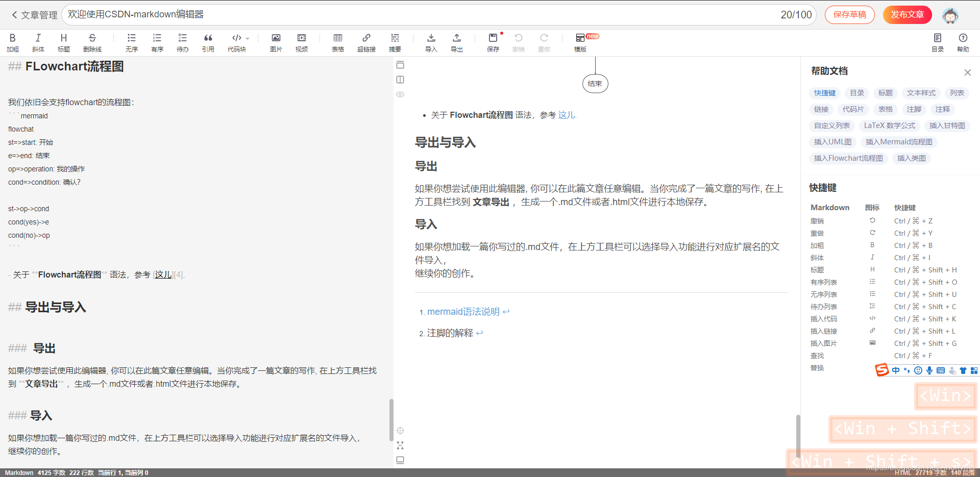The width and height of the screenshot is (980, 477).
Task: Click the article title input field
Action: click(439, 15)
